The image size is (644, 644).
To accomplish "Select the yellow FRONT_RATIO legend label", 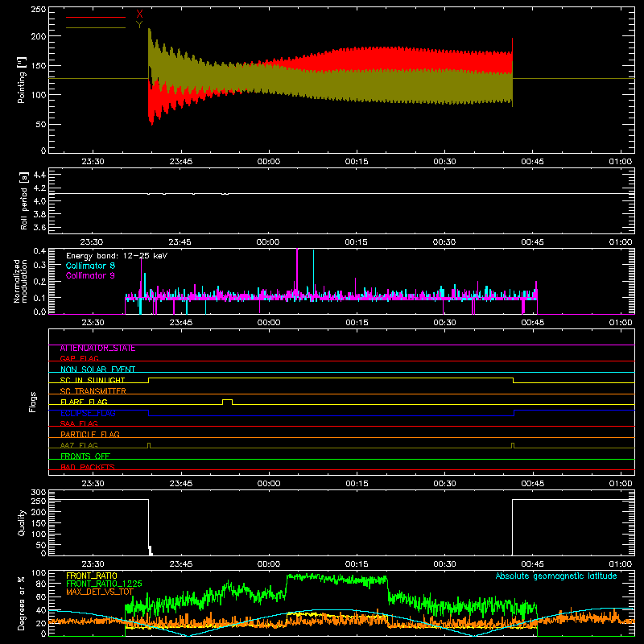I will pyautogui.click(x=92, y=576).
